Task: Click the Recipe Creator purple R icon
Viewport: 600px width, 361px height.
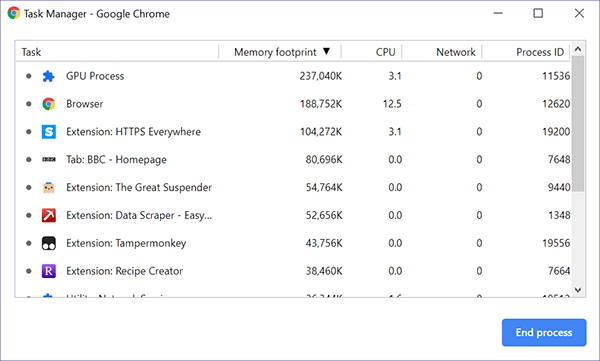Action: coord(49,271)
